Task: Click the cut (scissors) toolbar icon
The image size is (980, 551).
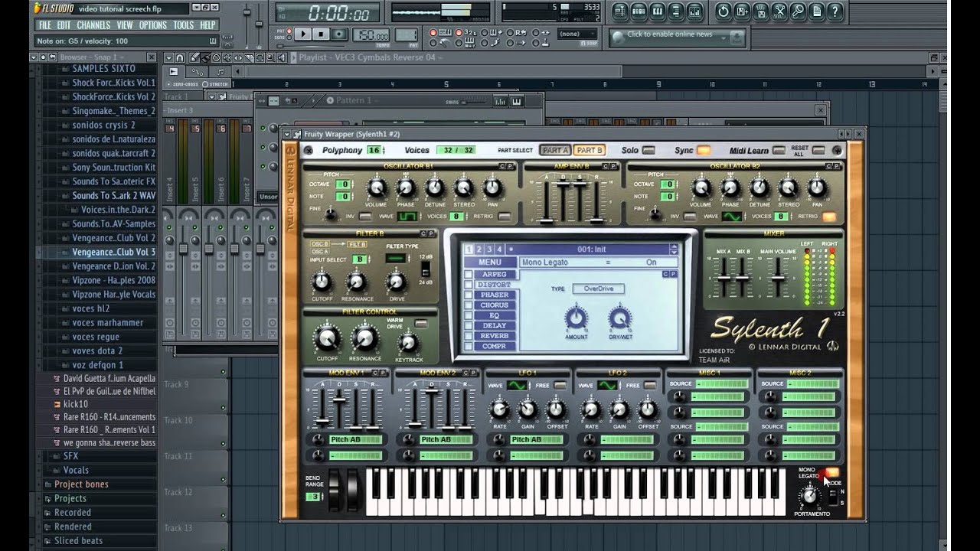Action: [x=779, y=11]
